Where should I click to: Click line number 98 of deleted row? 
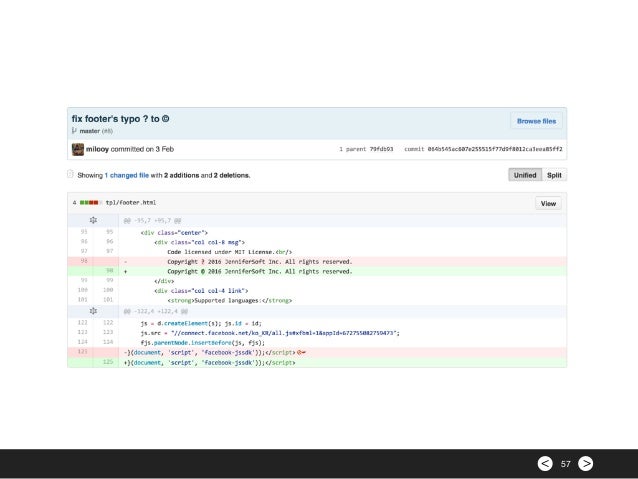pyautogui.click(x=84, y=261)
